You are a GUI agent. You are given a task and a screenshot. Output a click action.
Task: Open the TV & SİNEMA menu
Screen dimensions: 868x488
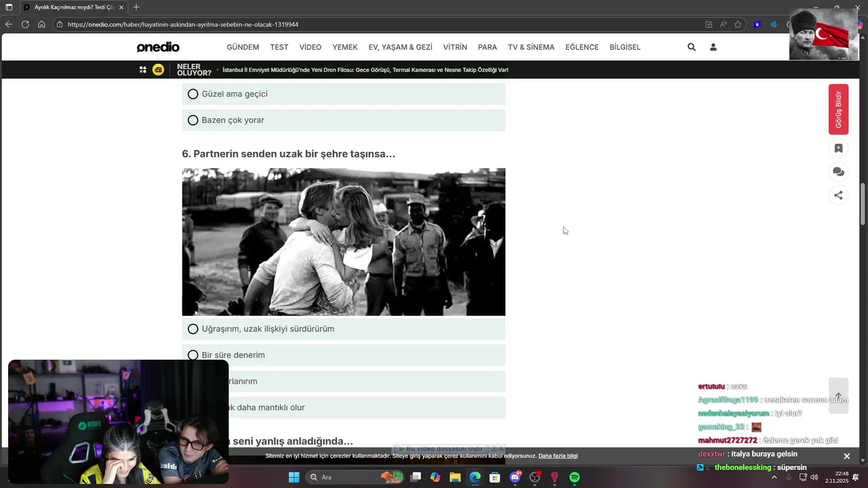(531, 47)
